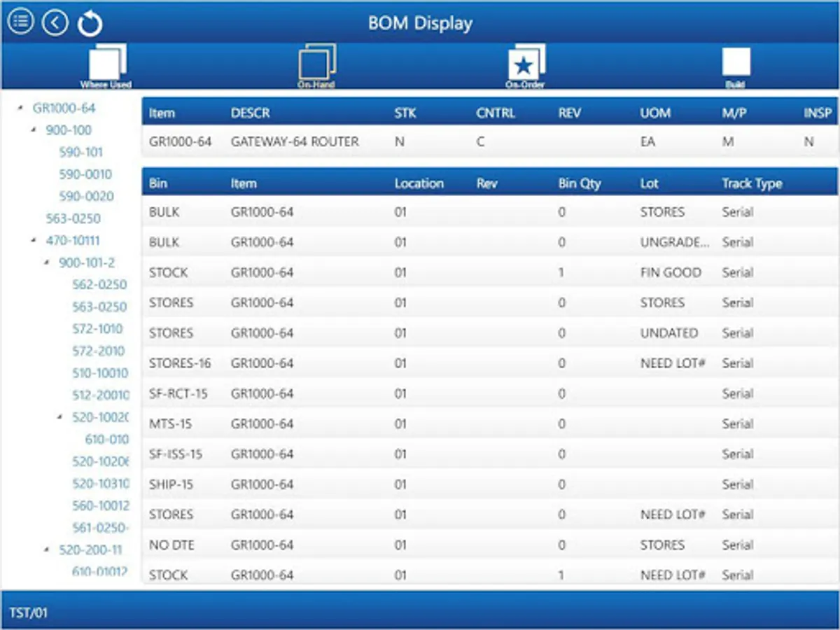Open the On-Order star icon
840x630 pixels.
point(526,66)
